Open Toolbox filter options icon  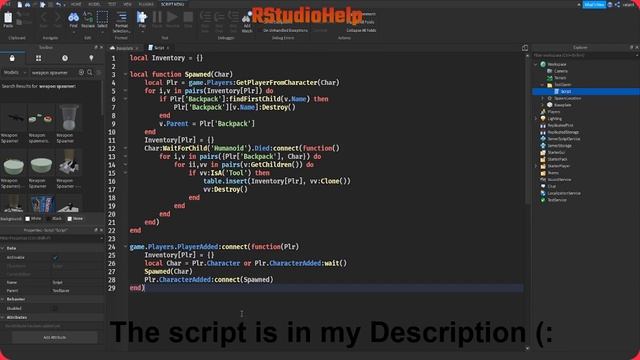[x=99, y=72]
